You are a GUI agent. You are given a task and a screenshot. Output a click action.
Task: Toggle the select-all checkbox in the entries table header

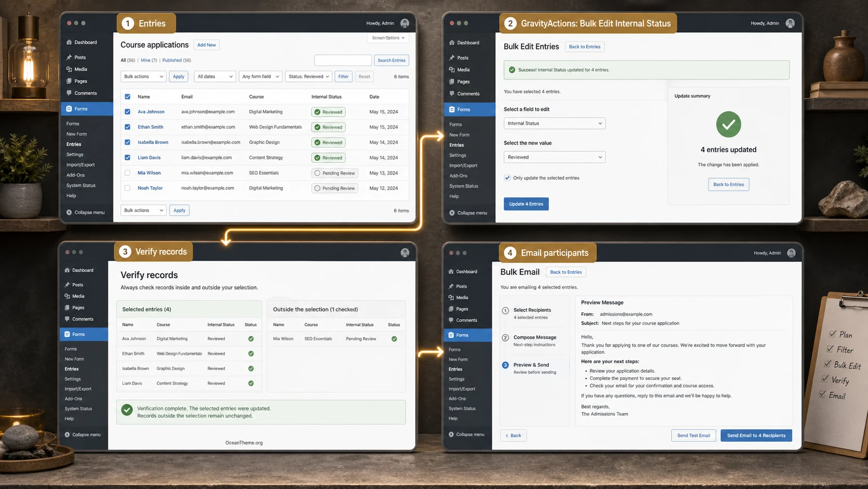click(x=128, y=97)
